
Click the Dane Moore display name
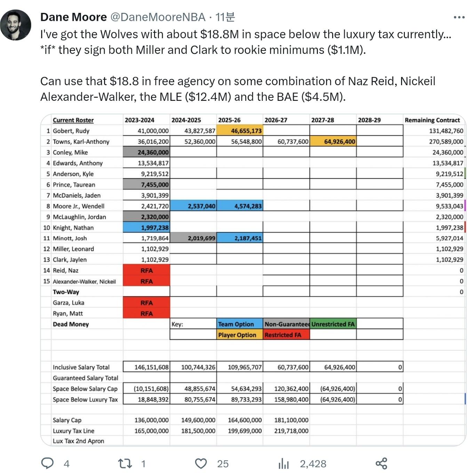coord(73,17)
